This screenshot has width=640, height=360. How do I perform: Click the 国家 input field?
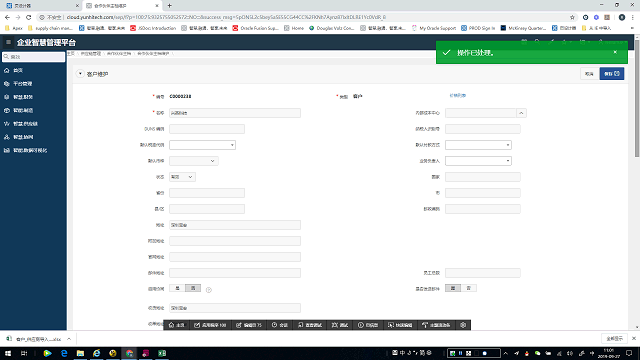483,177
